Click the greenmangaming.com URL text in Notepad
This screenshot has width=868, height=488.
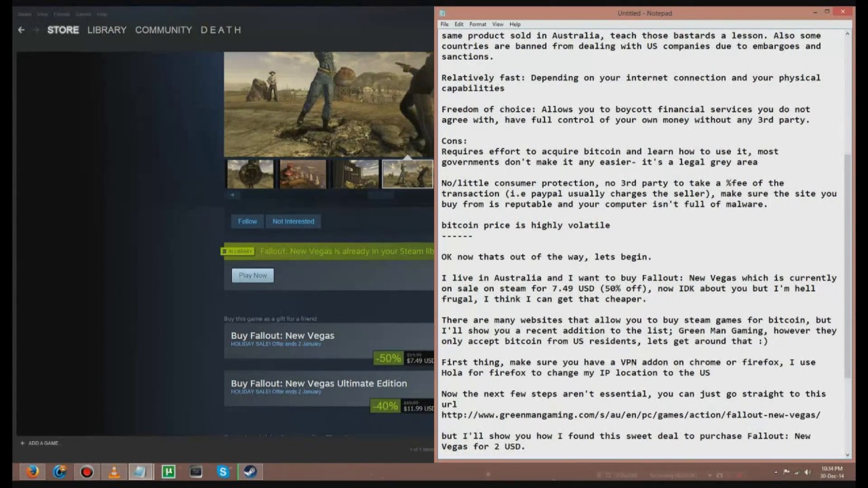[x=631, y=415]
